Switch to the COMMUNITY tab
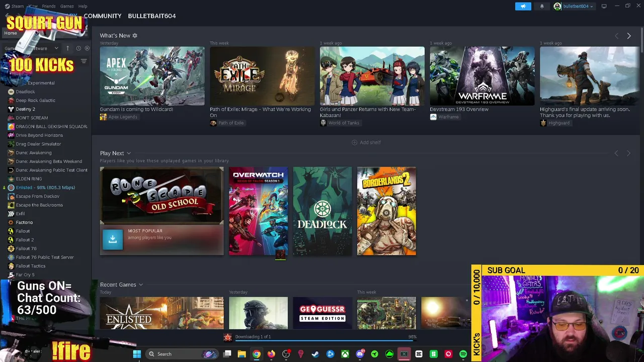 coord(103,16)
